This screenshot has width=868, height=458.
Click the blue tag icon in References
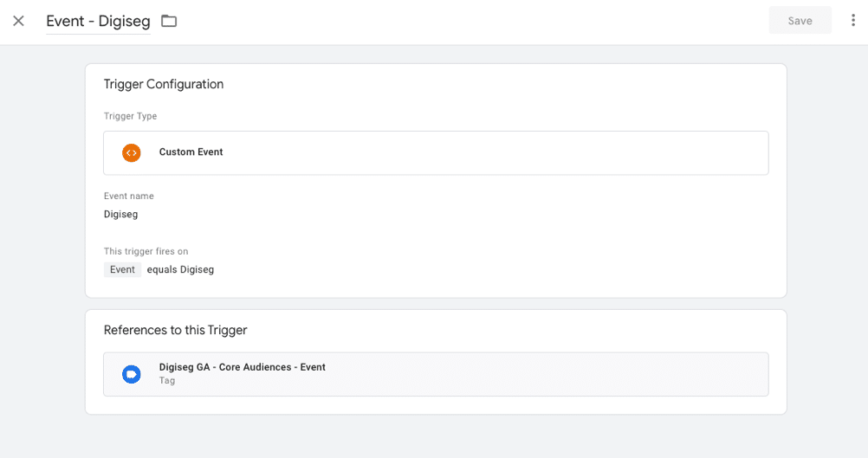(x=131, y=375)
